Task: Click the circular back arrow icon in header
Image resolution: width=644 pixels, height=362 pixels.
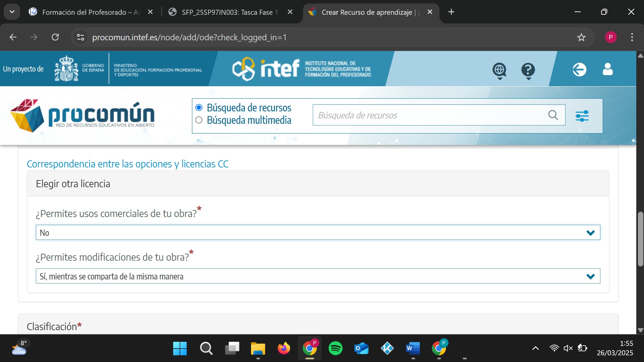Action: [x=579, y=70]
